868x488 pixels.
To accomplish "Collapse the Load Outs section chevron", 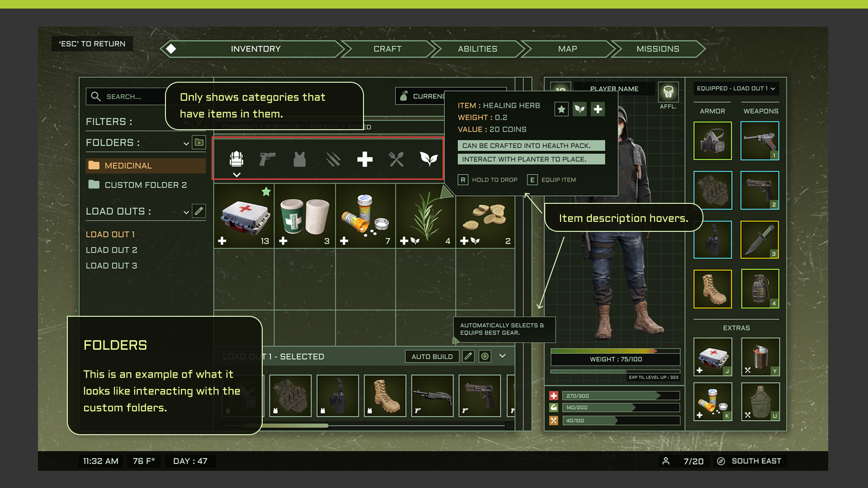I will coord(186,212).
